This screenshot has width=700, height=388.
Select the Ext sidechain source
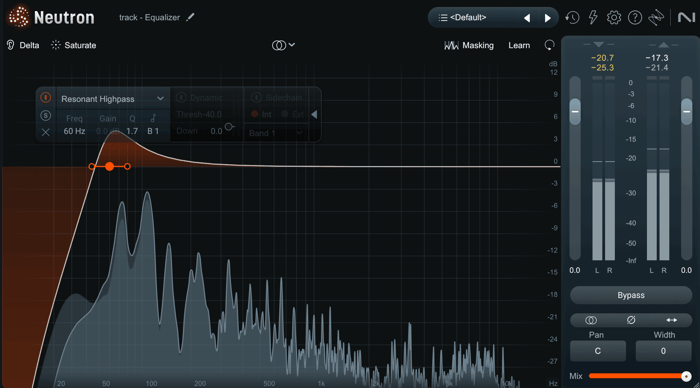(x=292, y=114)
